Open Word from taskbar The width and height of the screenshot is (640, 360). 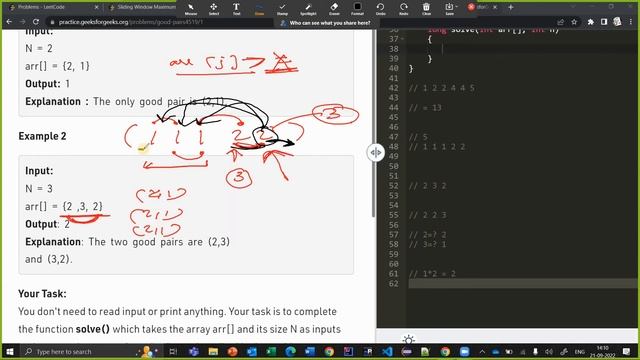[x=310, y=351]
